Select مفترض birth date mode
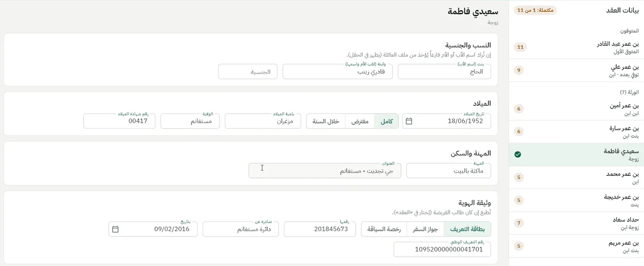The width and height of the screenshot is (644, 266). click(360, 121)
